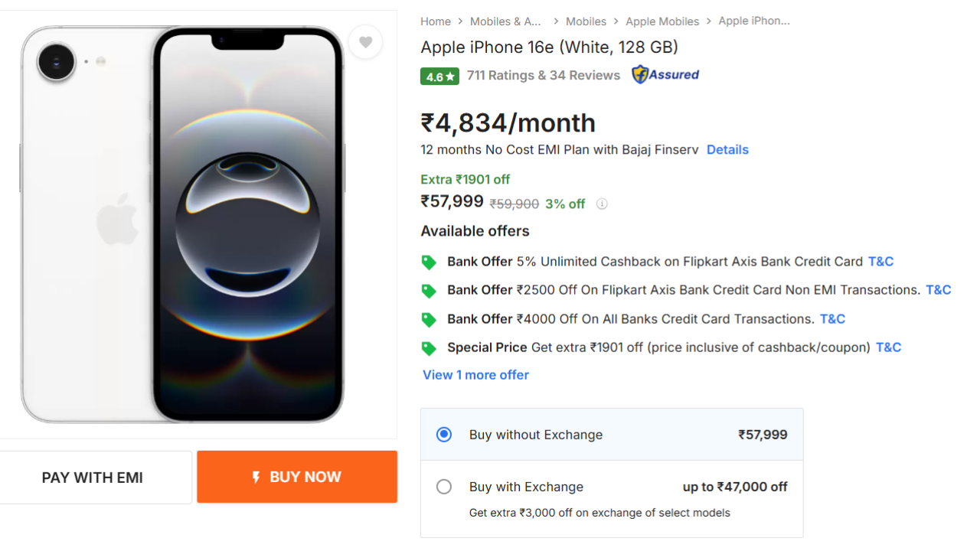Open EMI plan Details link
Viewport: 980px width, 551px height.
click(727, 149)
